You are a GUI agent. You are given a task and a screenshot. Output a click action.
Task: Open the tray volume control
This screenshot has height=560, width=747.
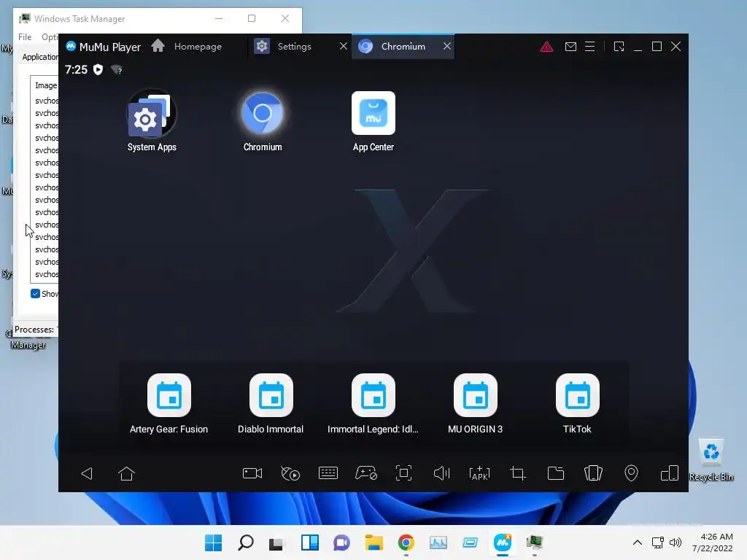coord(676,542)
